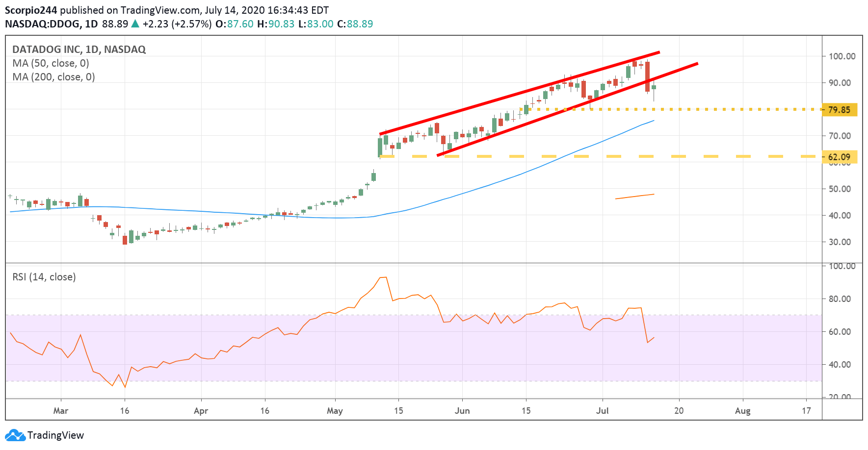Click the upper red channel trendline
This screenshot has width=868, height=450.
520,93
